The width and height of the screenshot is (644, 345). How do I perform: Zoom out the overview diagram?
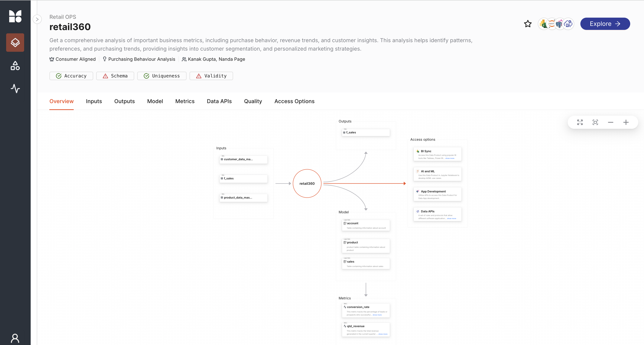[x=611, y=123]
